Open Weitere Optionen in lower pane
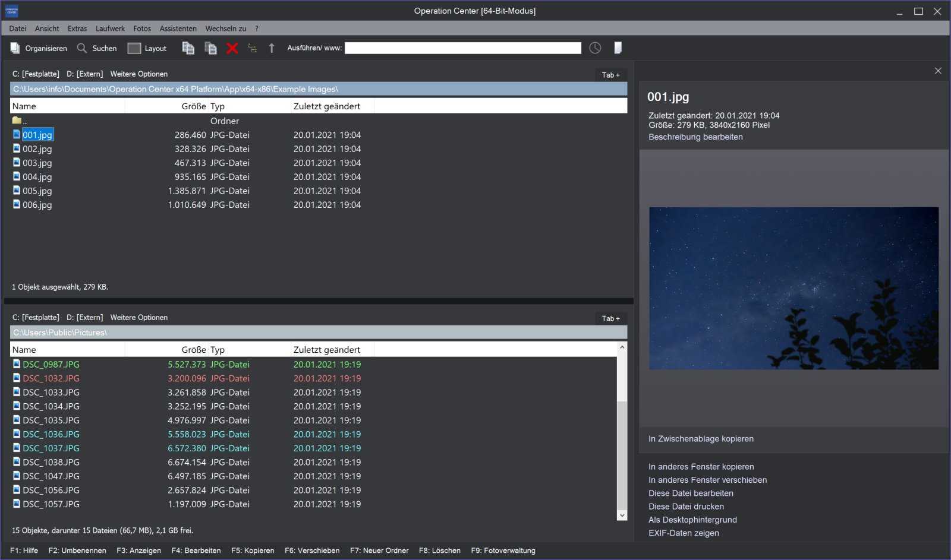951x560 pixels. point(139,318)
